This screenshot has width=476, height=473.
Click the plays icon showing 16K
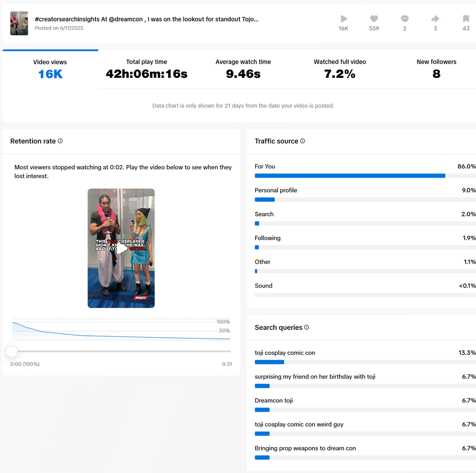pyautogui.click(x=344, y=19)
